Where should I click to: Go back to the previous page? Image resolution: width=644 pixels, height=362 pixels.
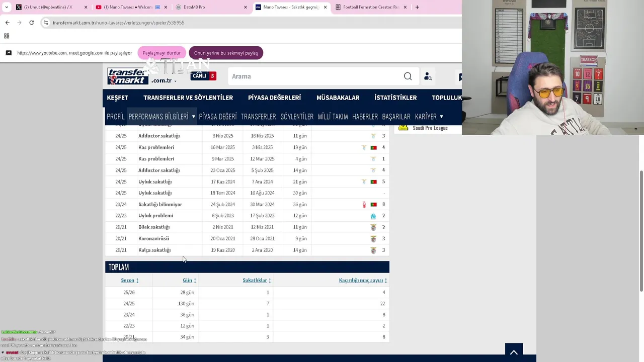tap(7, 23)
